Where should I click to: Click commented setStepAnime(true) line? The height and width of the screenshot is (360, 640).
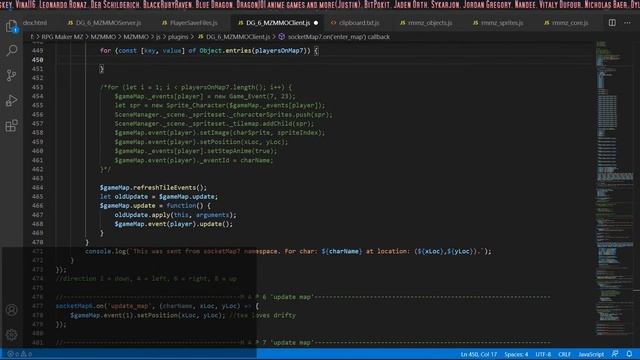pyautogui.click(x=196, y=151)
